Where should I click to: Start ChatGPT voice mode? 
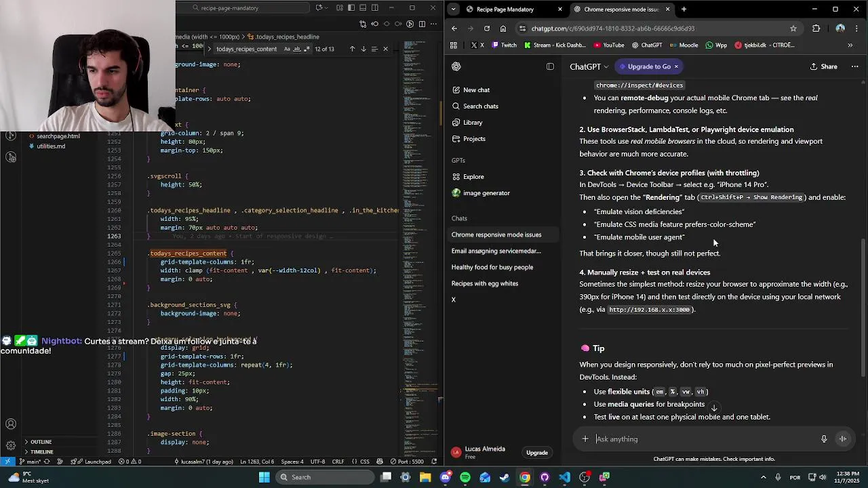coord(843,439)
